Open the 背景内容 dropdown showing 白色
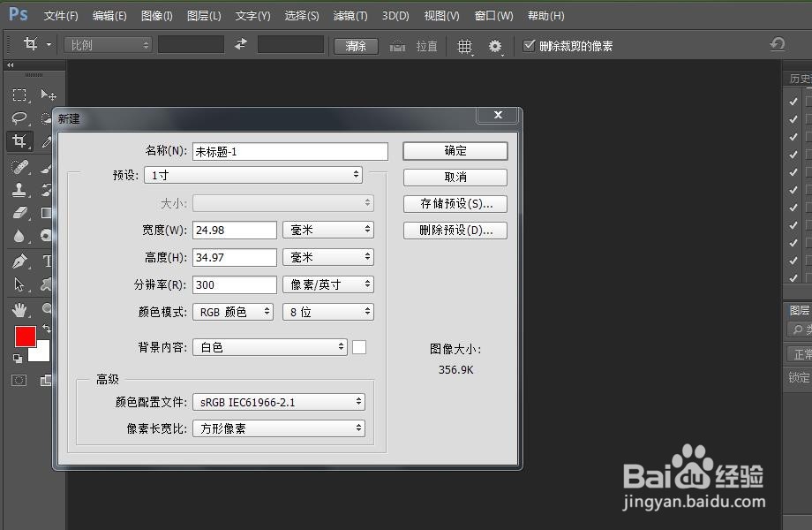This screenshot has width=812, height=530. coord(269,347)
